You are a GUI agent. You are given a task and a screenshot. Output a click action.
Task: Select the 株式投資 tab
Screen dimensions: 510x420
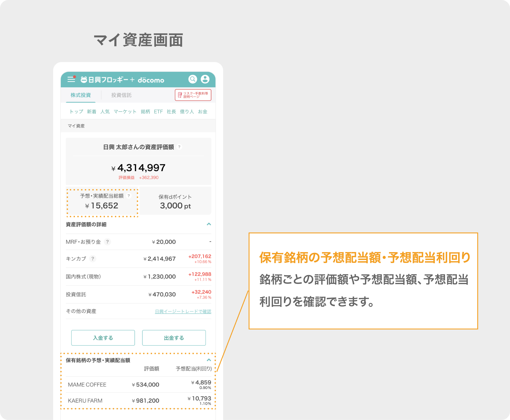[81, 95]
